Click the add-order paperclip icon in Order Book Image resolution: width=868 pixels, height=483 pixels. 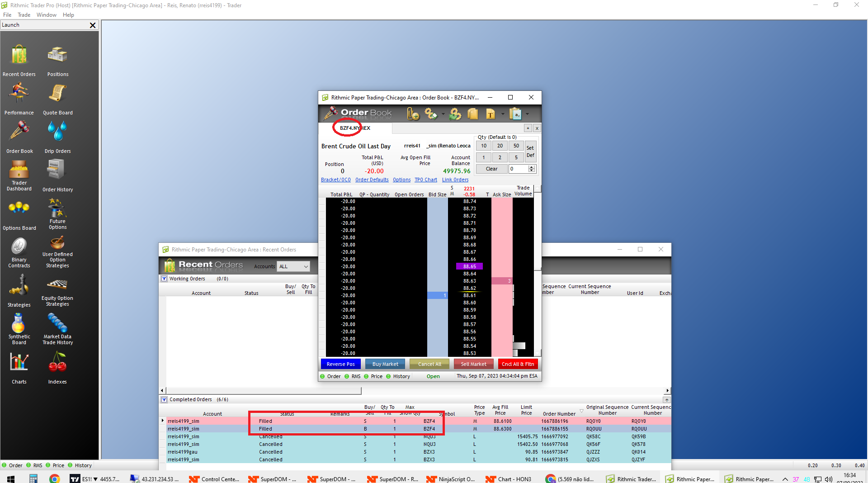pos(412,114)
